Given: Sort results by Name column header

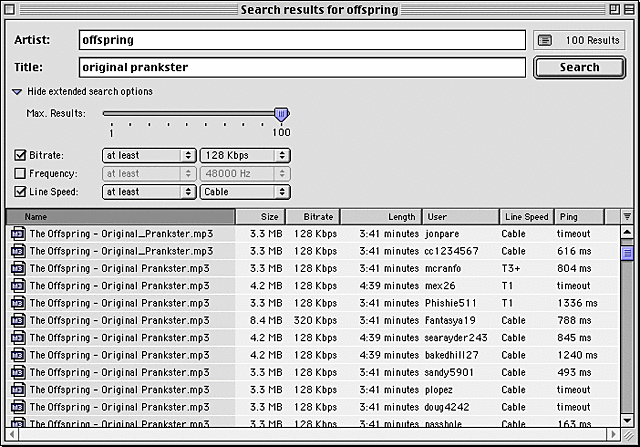Looking at the screenshot, I should coord(121,217).
